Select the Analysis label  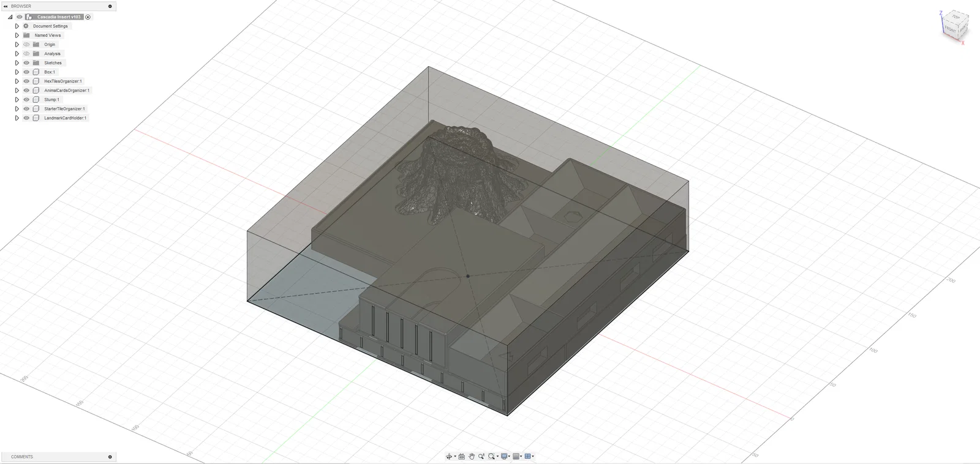(x=52, y=54)
